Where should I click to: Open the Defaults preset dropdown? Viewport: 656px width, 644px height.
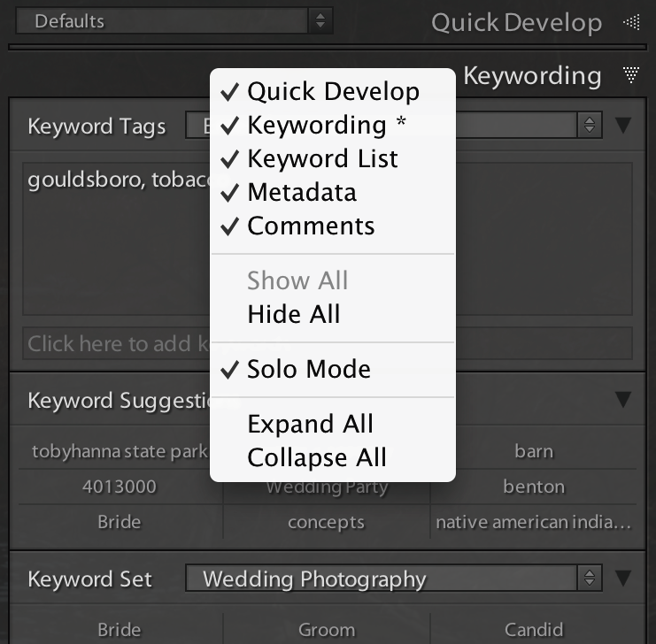[174, 20]
